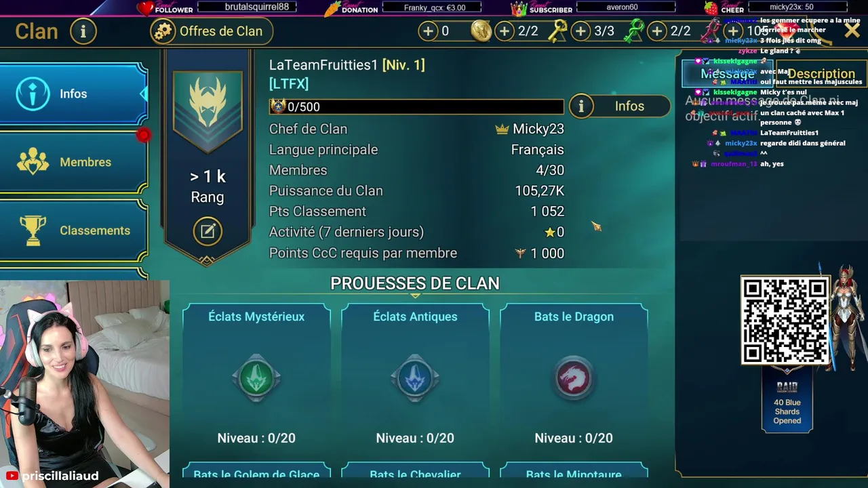Screen dimensions: 868x488
Task: Open Offres de Clan gear button
Action: 211,31
